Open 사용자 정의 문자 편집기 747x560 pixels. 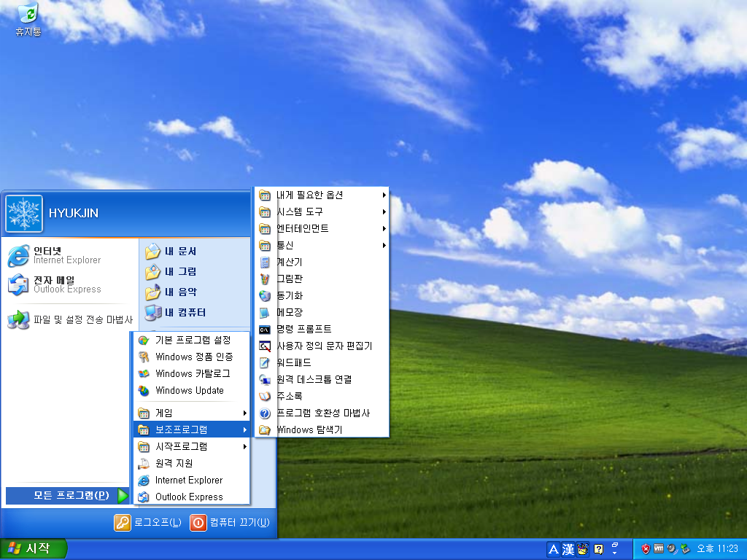coord(322,346)
